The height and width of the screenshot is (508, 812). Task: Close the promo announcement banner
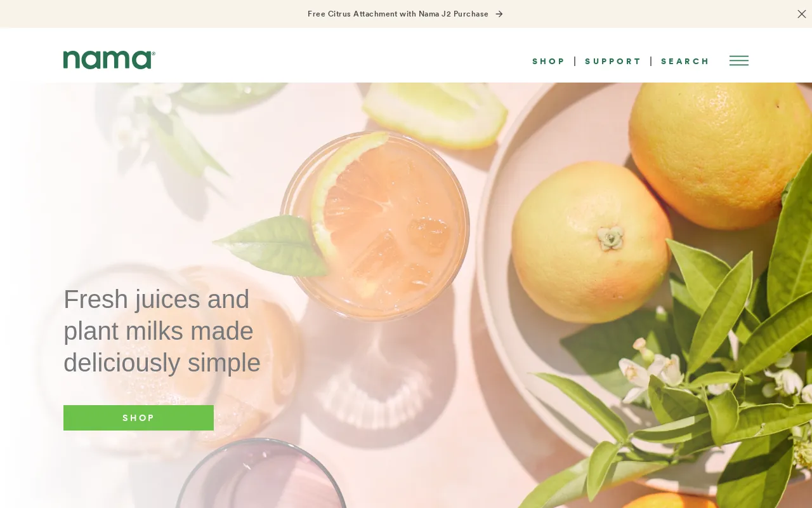(x=802, y=14)
